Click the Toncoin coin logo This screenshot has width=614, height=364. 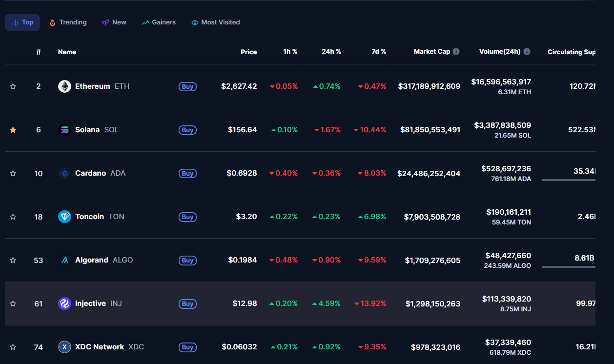[64, 217]
